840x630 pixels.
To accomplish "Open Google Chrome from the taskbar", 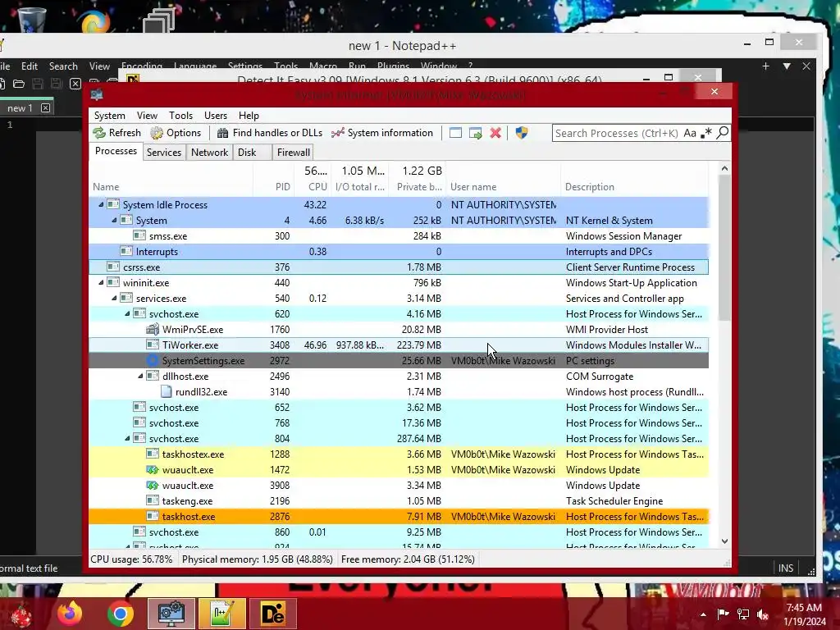I will 120,614.
